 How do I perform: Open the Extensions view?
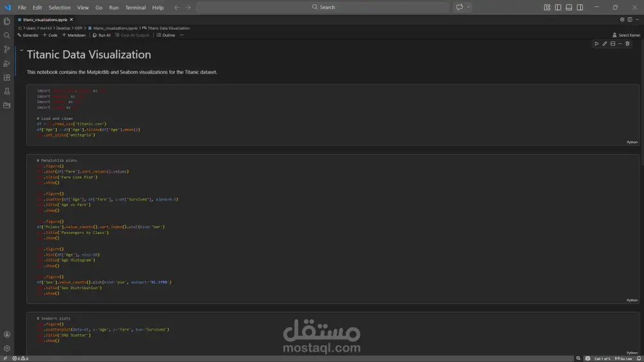tap(7, 77)
